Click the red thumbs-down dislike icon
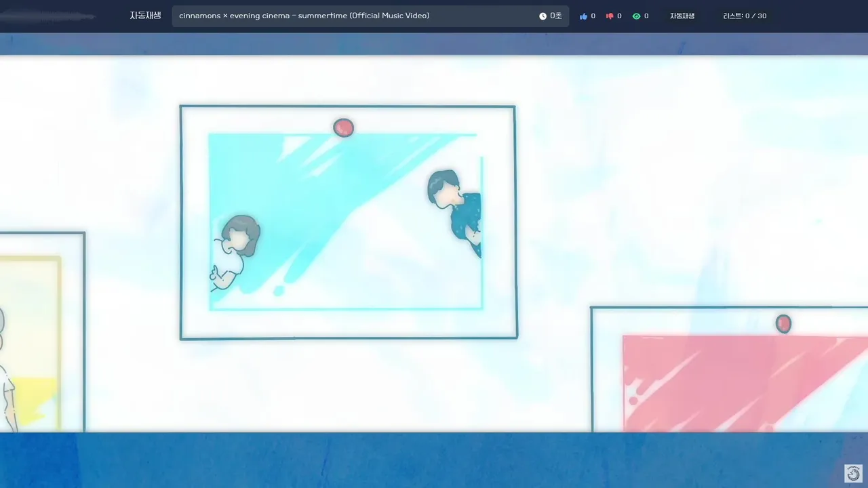Screen dimensions: 868x488 (610, 16)
